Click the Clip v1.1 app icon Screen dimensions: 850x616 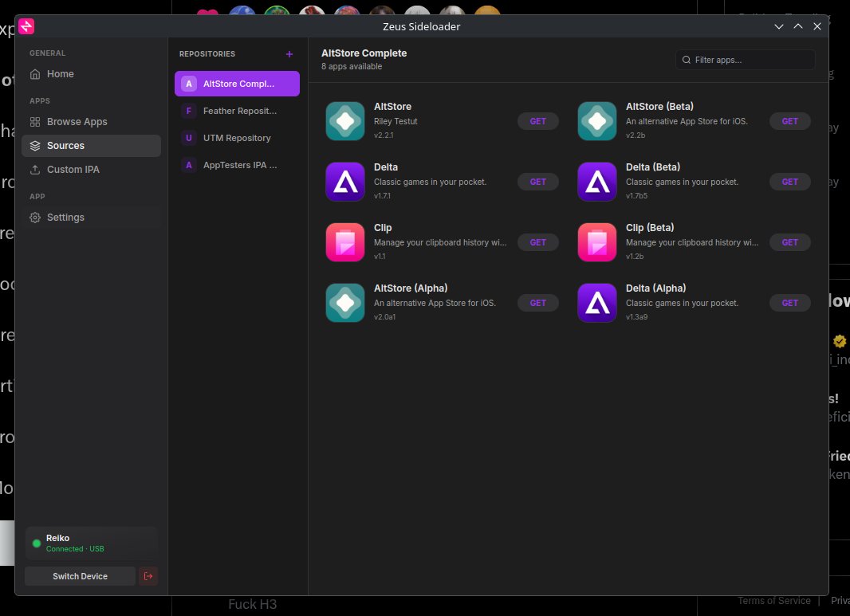[x=345, y=242]
